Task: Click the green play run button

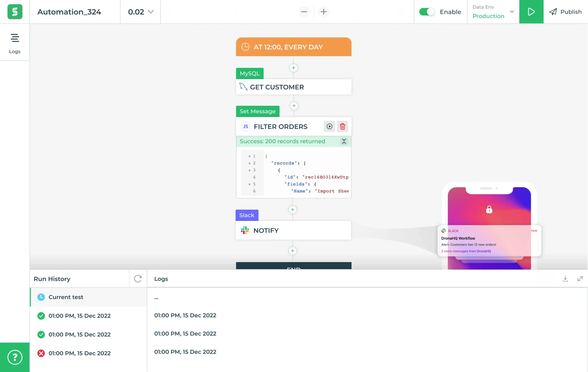Action: (531, 12)
